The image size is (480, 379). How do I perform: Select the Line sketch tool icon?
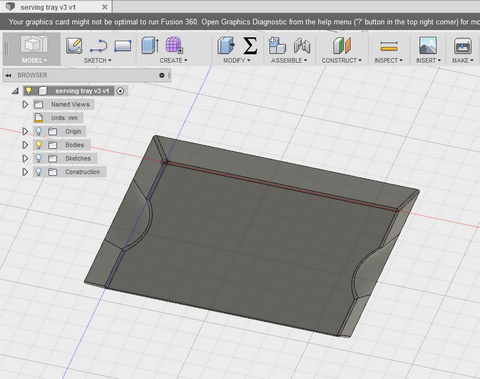coord(99,46)
